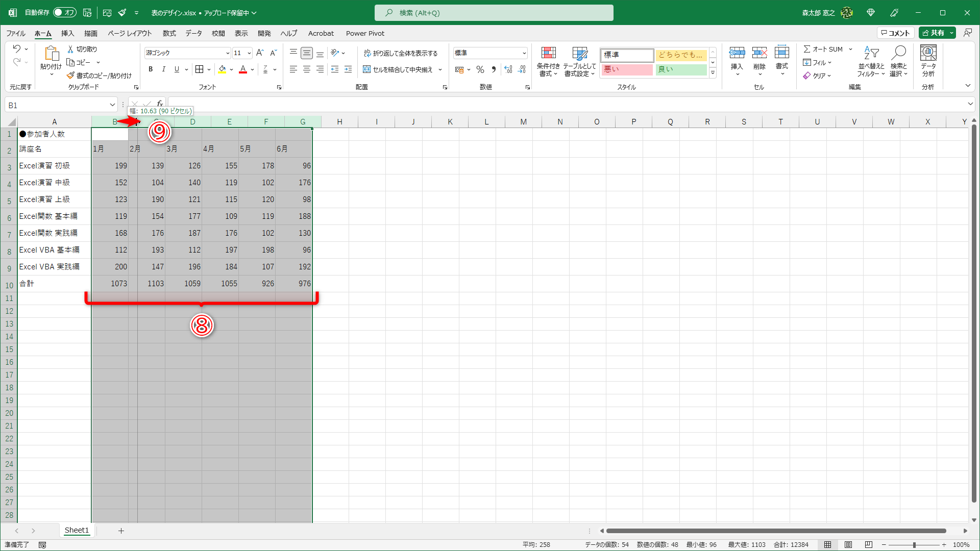The height and width of the screenshot is (551, 980).
Task: Click the Percent Style icon
Action: (480, 69)
